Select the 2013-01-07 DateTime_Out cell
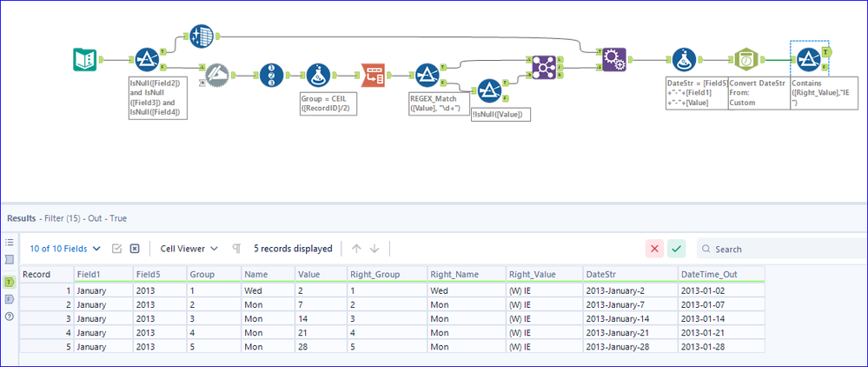The height and width of the screenshot is (367, 868). coord(721,304)
